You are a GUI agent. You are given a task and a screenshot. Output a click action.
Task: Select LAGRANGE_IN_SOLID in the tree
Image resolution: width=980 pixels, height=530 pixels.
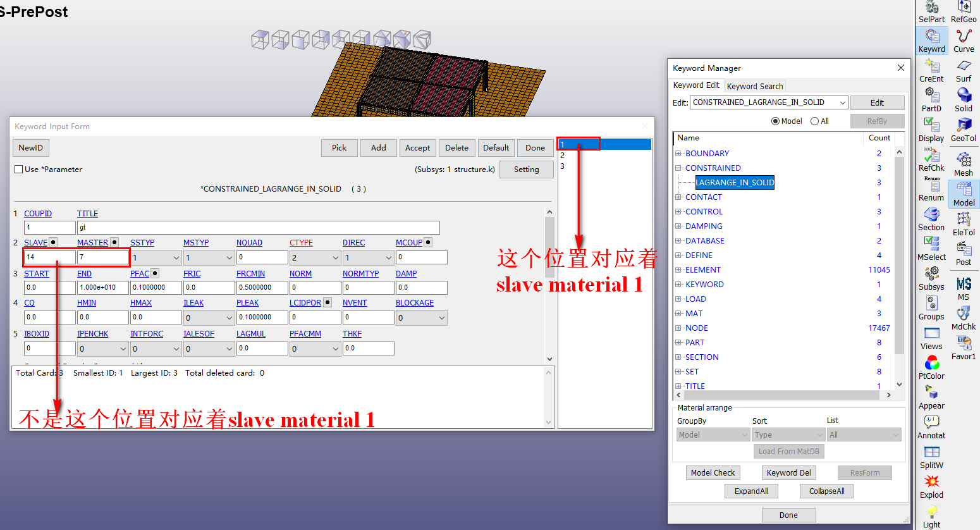(734, 182)
